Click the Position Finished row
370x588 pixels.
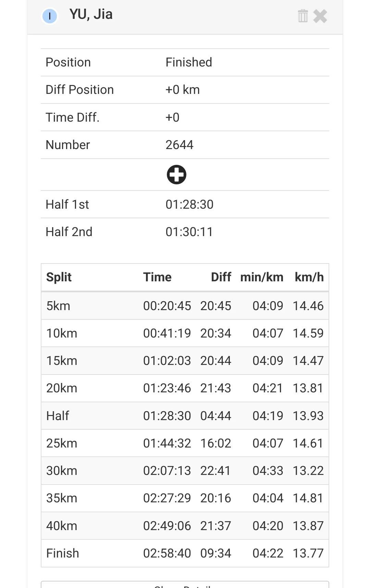[185, 62]
